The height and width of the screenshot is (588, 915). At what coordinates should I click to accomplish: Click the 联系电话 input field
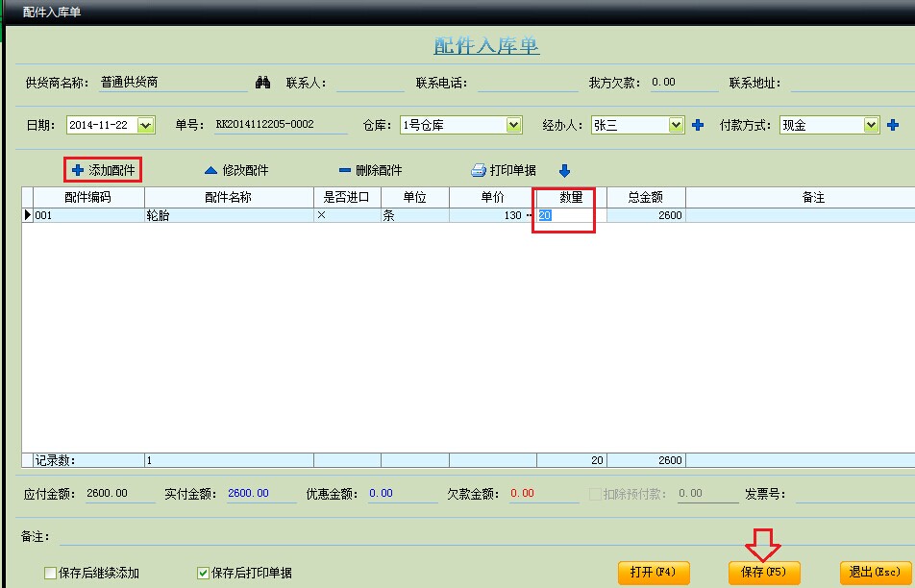[x=528, y=83]
